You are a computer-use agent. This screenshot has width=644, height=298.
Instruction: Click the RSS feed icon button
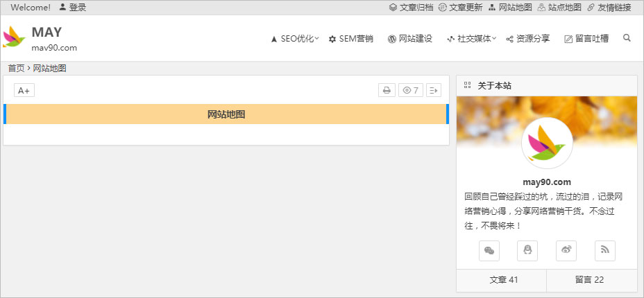coord(605,251)
